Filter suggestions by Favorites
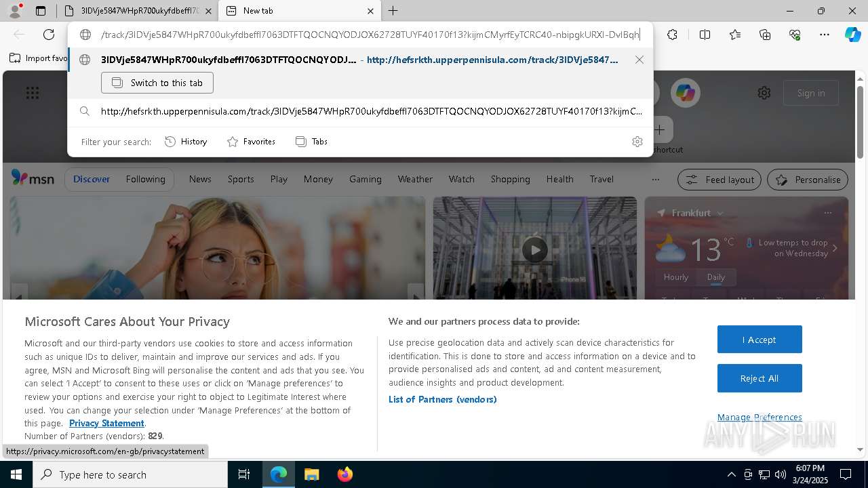 [x=251, y=142]
